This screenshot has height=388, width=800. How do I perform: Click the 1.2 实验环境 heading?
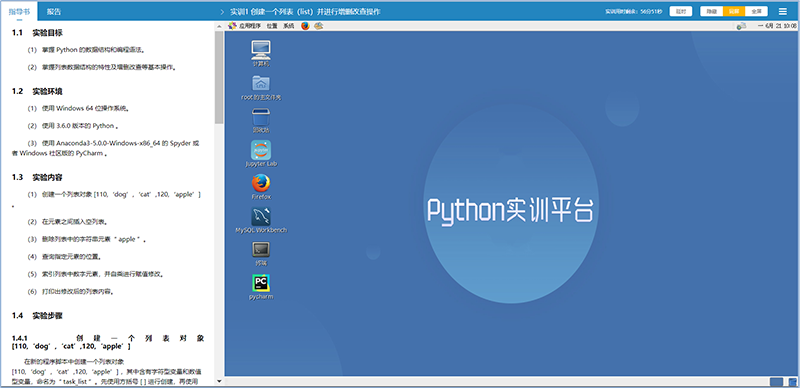[x=37, y=91]
